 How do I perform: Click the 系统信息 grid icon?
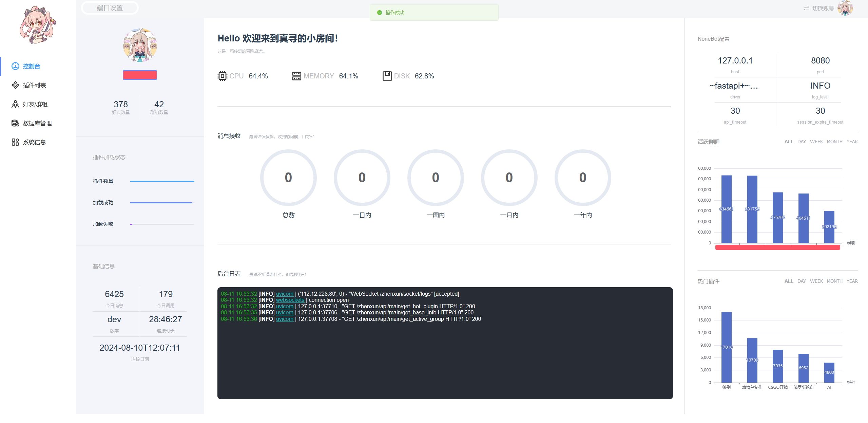[15, 142]
